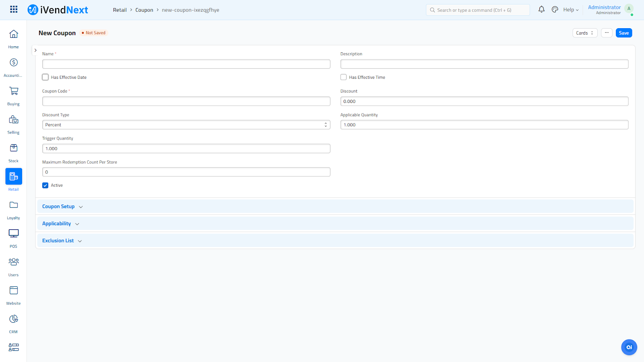Open the three-dots more options menu
The height and width of the screenshot is (362, 644).
tap(607, 33)
